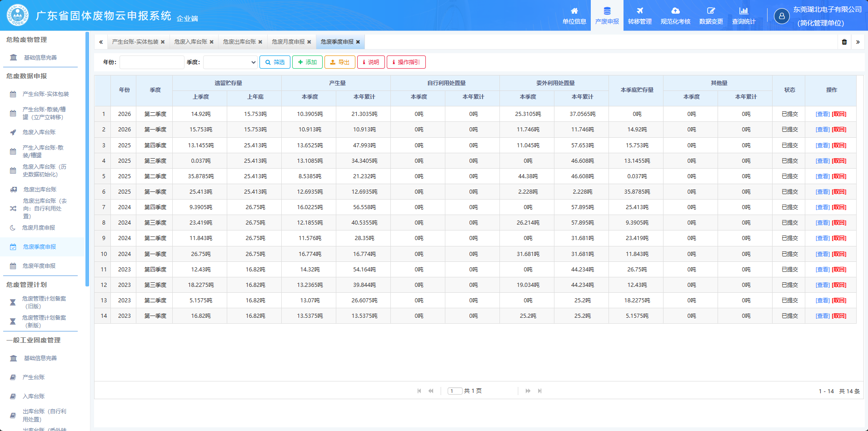Open 入库台账 under 一般工业固废管理
Image resolution: width=868 pixels, height=431 pixels.
(x=34, y=396)
